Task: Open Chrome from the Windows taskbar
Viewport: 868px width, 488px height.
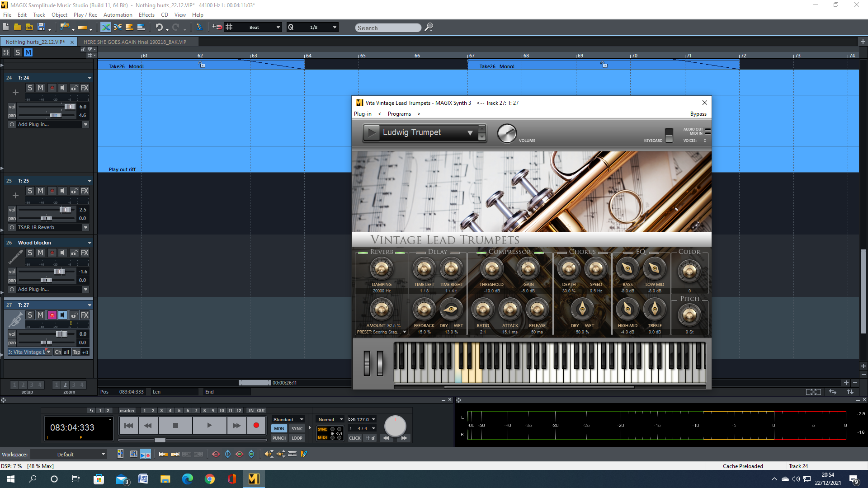Action: (x=210, y=479)
